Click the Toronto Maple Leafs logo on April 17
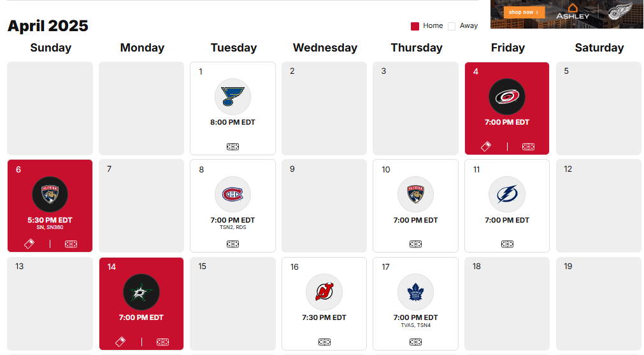 coord(416,292)
